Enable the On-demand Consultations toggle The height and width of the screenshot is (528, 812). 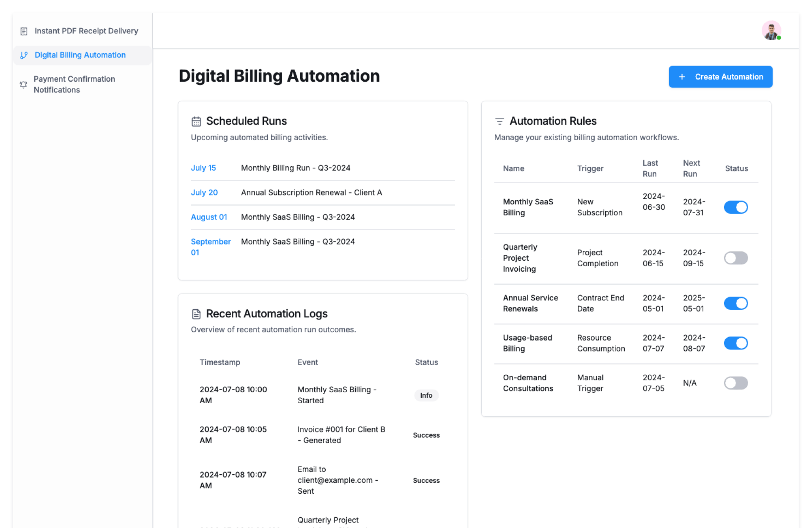pos(735,383)
